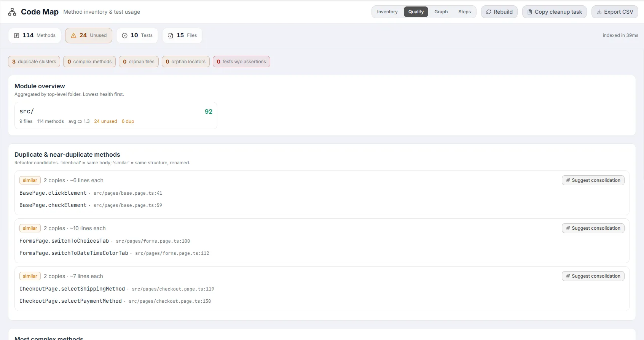
Task: Toggle the 24 Unused filter card
Action: [x=89, y=35]
